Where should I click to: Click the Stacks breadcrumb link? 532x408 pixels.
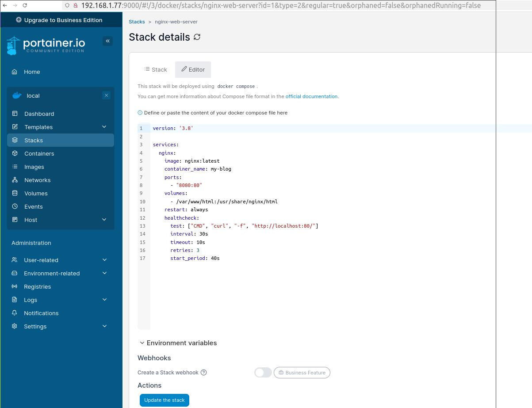[137, 22]
